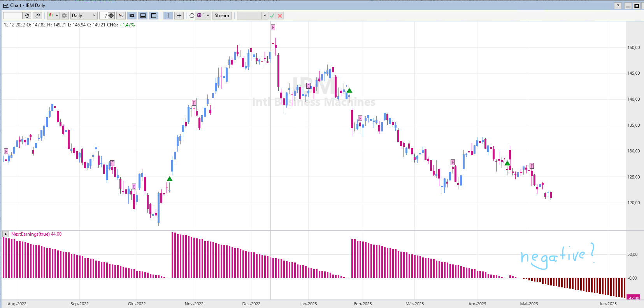This screenshot has width=644, height=308.
Task: Click the link chart icon
Action: [x=37, y=16]
